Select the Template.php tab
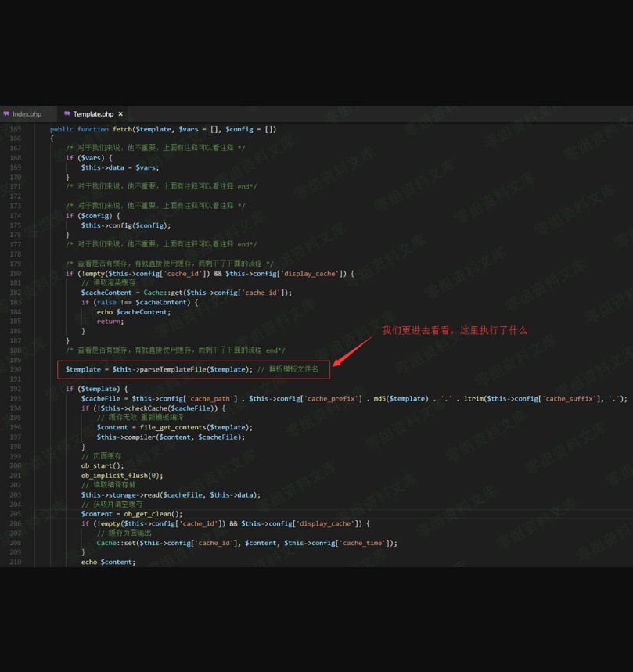 click(x=93, y=114)
